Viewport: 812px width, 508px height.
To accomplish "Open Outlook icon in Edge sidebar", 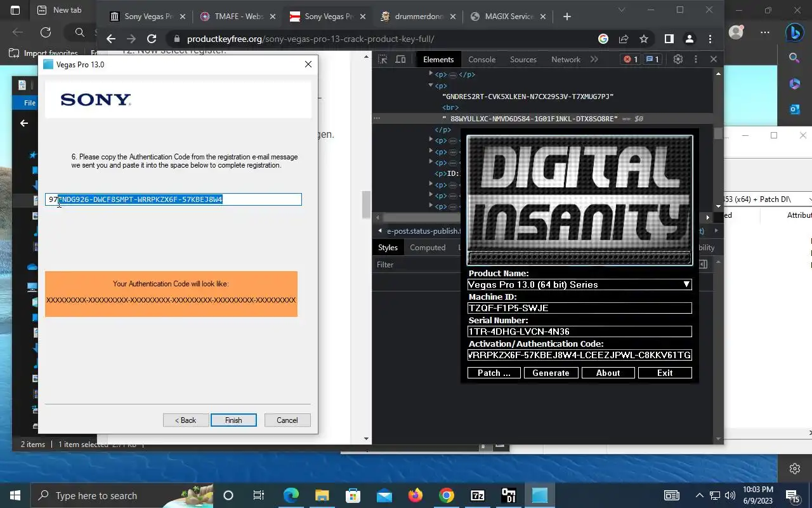I will pyautogui.click(x=795, y=109).
